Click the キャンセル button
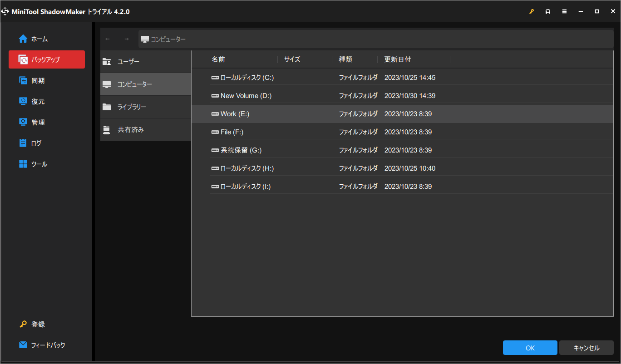Screen dimensions: 621x364 click(x=586, y=348)
